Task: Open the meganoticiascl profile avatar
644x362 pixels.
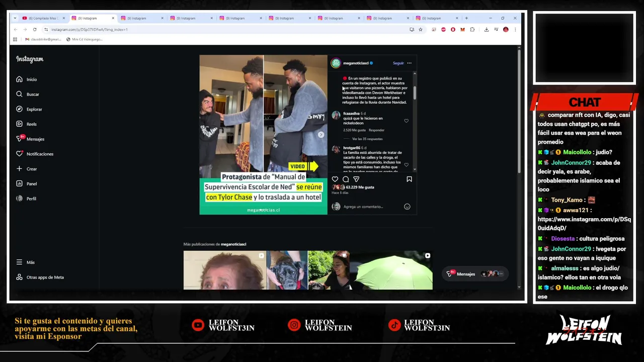Action: pos(336,63)
